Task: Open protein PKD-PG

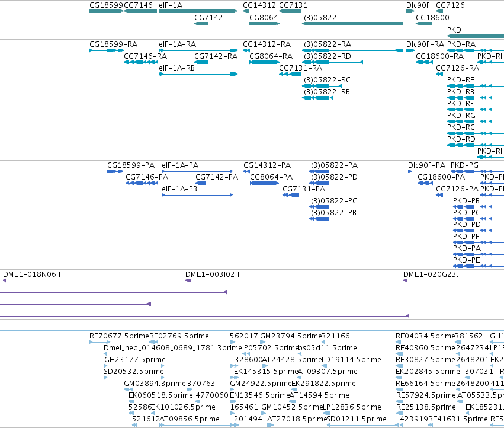Action: coord(464,165)
